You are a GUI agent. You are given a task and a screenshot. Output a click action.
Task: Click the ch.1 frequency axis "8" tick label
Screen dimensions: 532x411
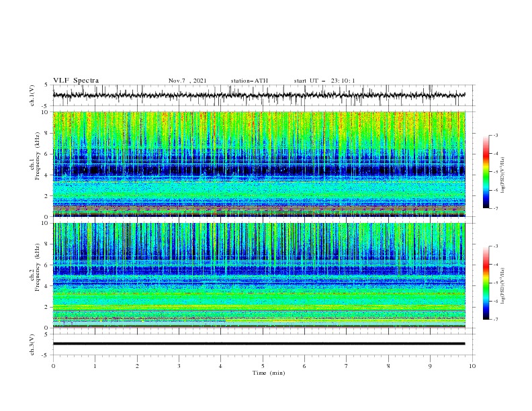[47, 133]
